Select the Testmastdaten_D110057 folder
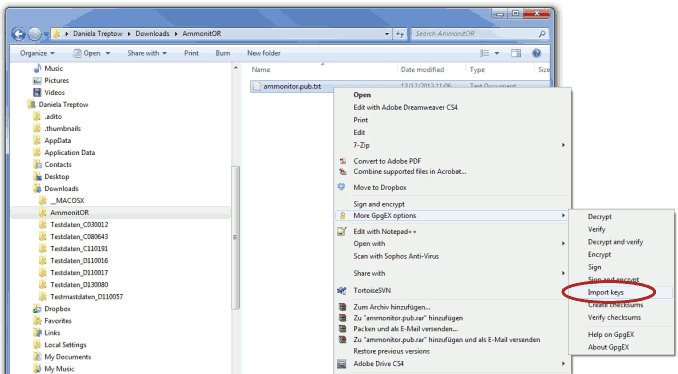Viewport: 678px width, 374px height. coord(86,297)
